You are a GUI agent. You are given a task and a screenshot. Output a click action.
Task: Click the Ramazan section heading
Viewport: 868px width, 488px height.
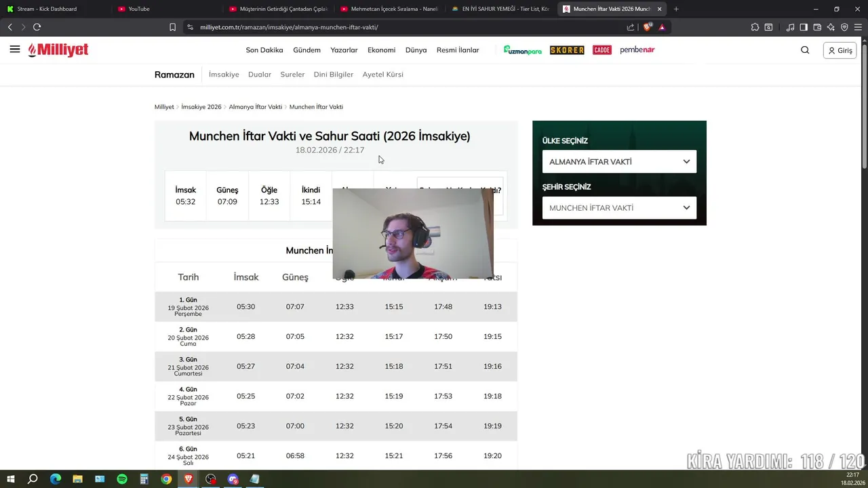[x=174, y=75]
